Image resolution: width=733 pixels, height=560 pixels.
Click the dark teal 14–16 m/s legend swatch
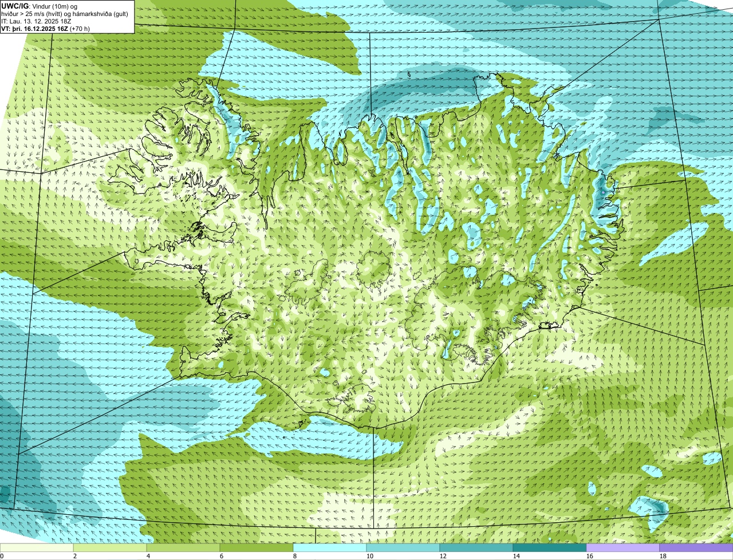pos(550,548)
